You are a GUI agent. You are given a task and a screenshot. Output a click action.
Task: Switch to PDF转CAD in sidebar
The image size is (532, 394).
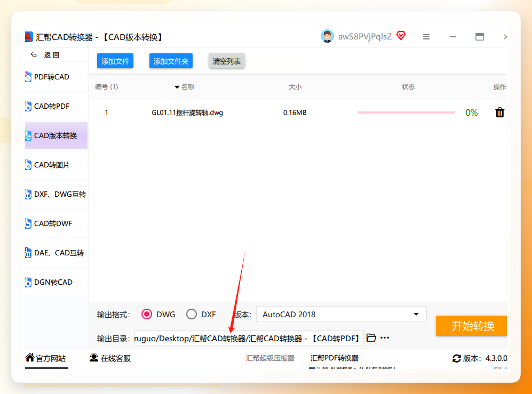tap(57, 77)
